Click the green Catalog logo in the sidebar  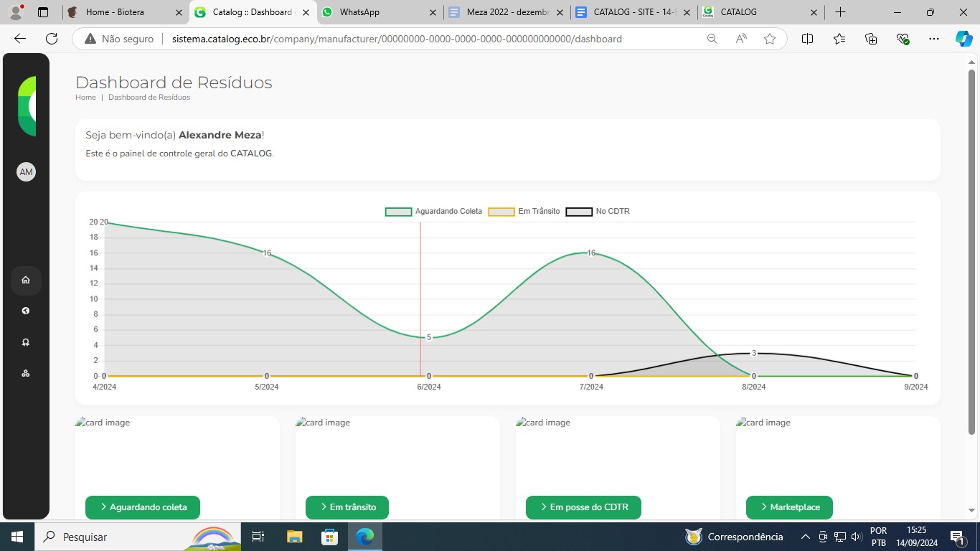[x=27, y=105]
